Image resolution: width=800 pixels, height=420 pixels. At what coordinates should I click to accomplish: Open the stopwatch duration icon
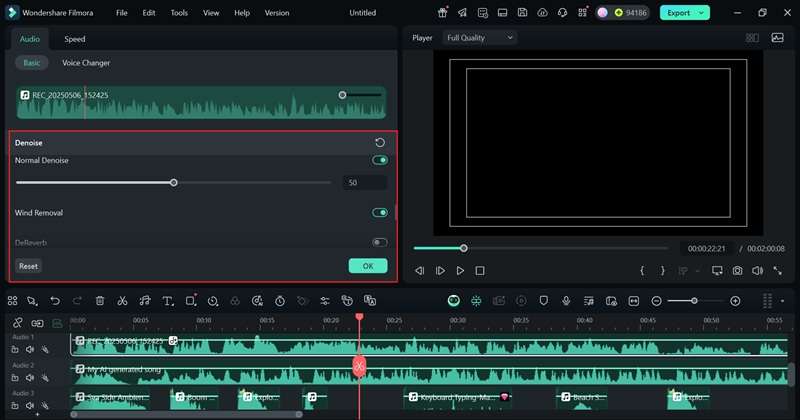pos(280,301)
